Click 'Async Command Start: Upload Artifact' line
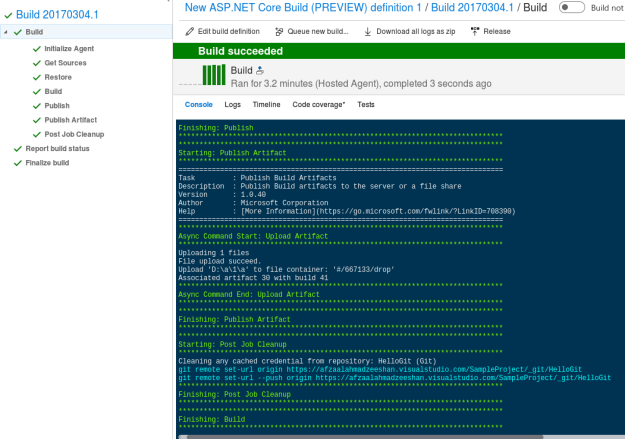Viewport: 625px width, 439px height. pos(253,236)
